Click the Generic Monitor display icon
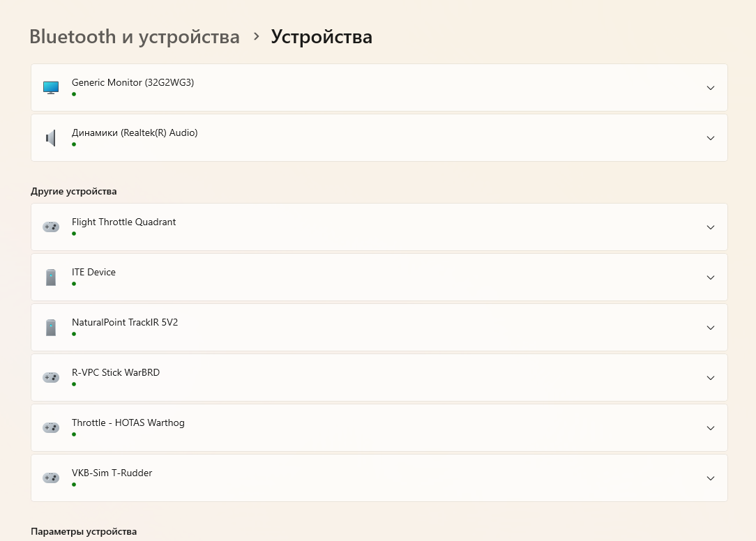The image size is (756, 541). coord(50,88)
